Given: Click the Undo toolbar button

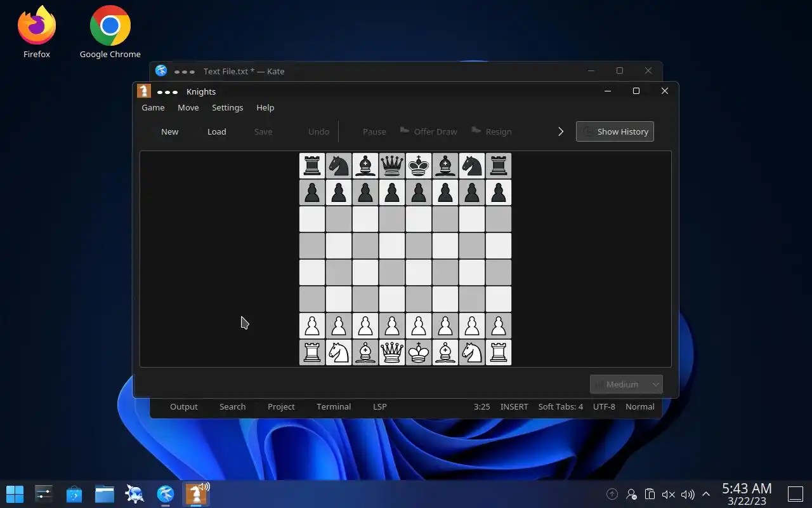Looking at the screenshot, I should [318, 131].
